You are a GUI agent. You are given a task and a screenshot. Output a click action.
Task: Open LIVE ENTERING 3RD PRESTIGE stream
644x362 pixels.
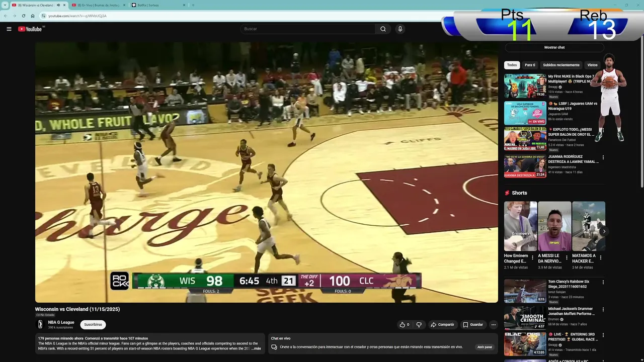coord(525,344)
